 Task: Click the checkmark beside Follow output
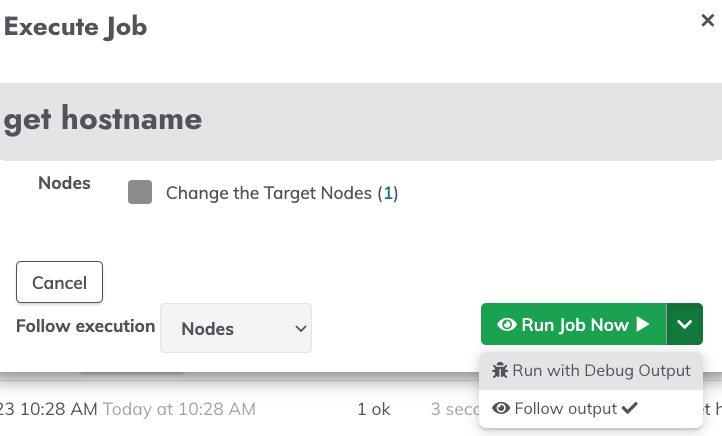coord(629,407)
